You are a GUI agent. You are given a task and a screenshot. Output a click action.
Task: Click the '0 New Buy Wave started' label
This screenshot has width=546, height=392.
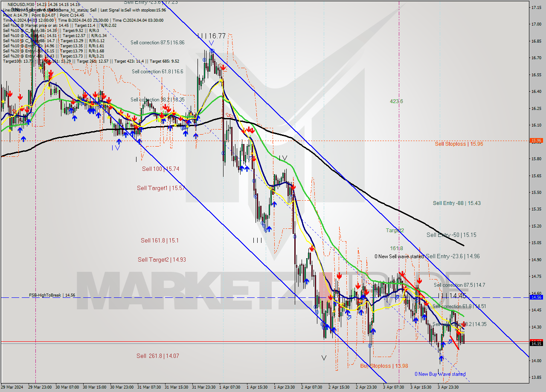440,374
